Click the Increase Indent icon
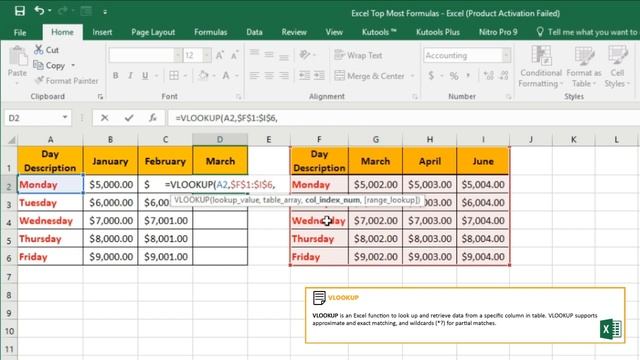Viewport: 640px width, 360px height. tap(319, 76)
